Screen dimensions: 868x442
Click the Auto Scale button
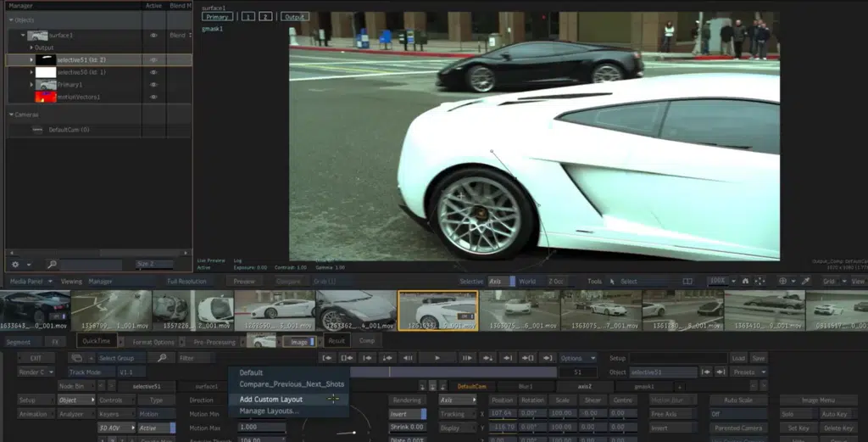point(738,400)
